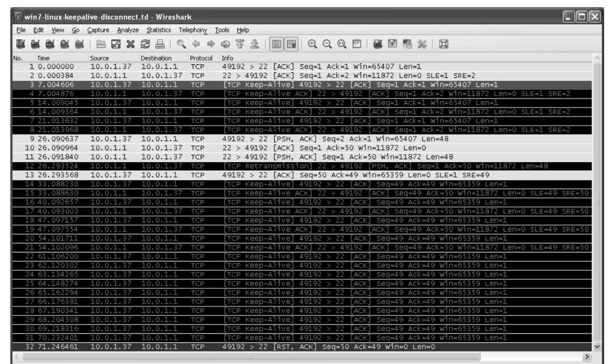This screenshot has width=613, height=364.
Task: Open capture options toolbar icon
Action: [x=35, y=44]
